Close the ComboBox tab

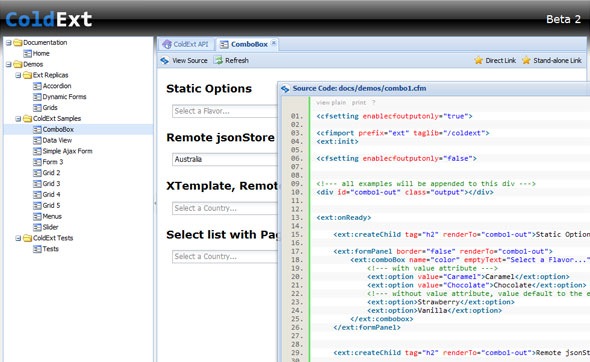click(x=274, y=43)
